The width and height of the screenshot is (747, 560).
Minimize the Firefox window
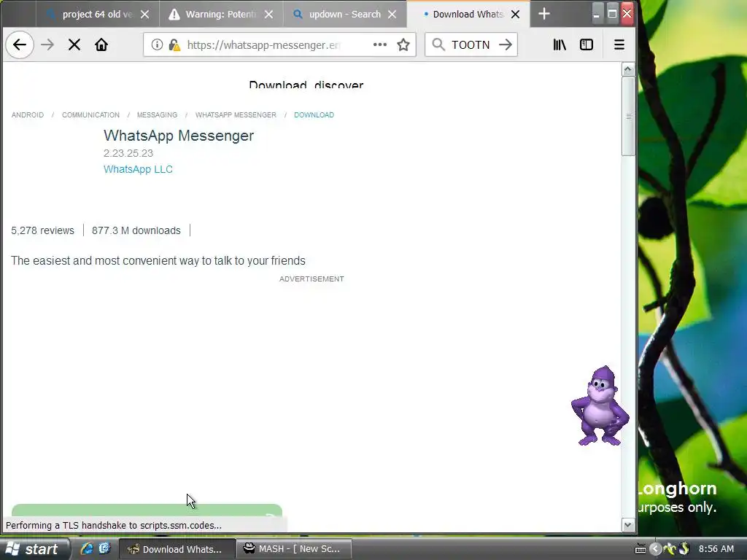(x=596, y=13)
